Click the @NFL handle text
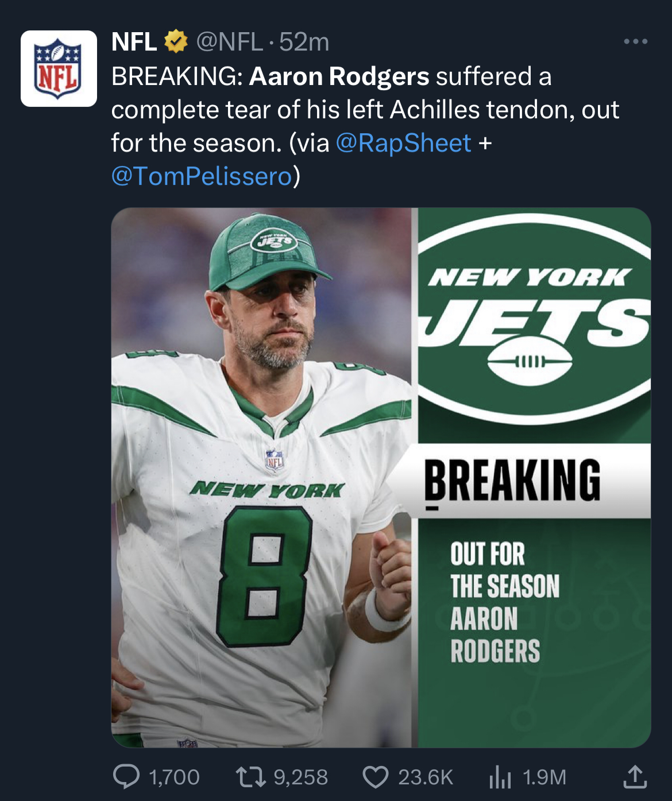The image size is (672, 801). [230, 41]
